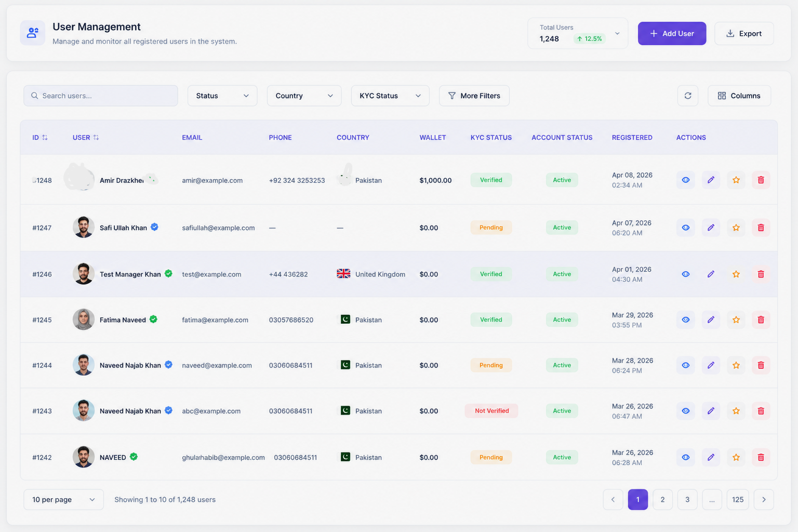Expand the Total Users stat chevron
The image size is (798, 532).
tap(617, 33)
